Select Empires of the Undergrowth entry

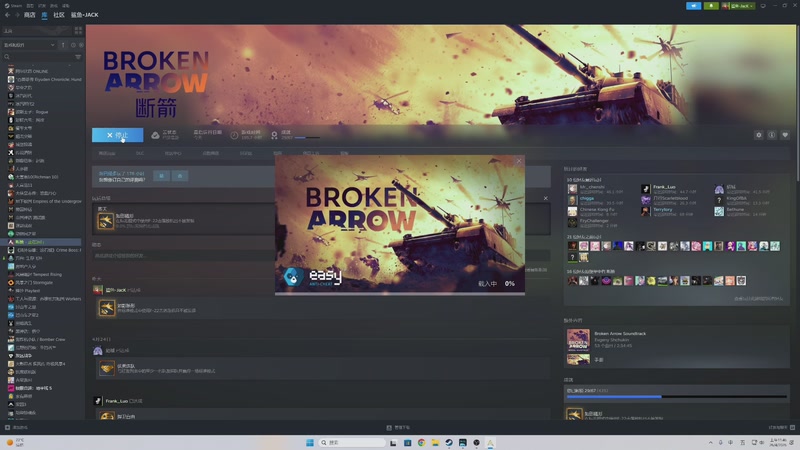point(44,201)
